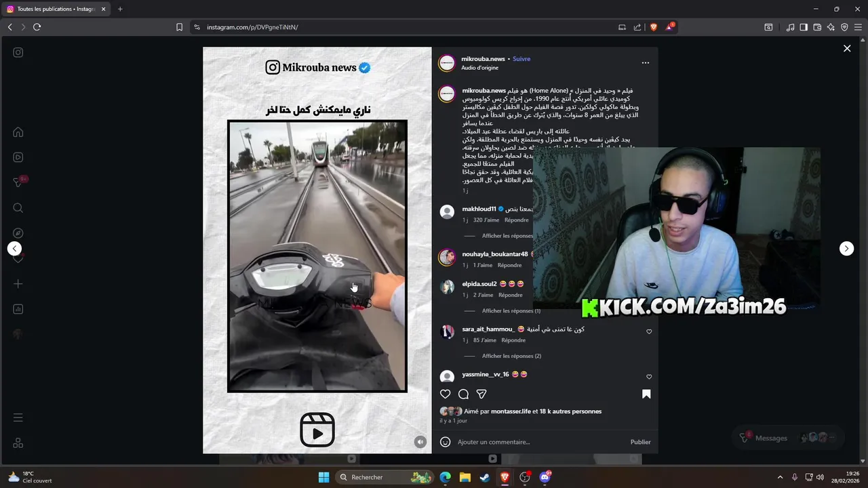
Task: Like yassmine__vv_16's comment
Action: [649, 377]
